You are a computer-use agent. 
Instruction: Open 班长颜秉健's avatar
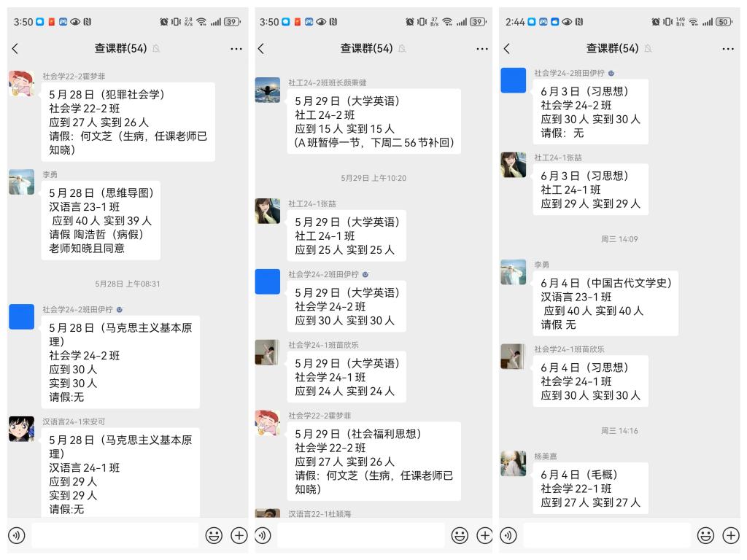coord(268,90)
